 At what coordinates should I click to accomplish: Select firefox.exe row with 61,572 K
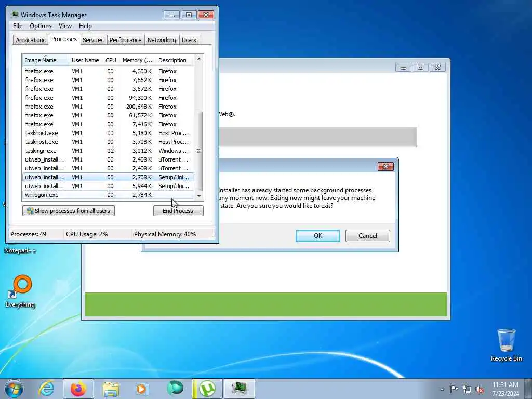point(108,115)
